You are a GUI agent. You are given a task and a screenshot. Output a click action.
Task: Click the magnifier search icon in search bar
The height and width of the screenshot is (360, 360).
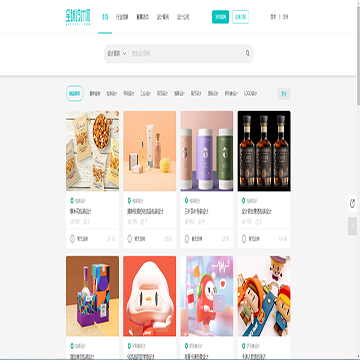pyautogui.click(x=248, y=53)
